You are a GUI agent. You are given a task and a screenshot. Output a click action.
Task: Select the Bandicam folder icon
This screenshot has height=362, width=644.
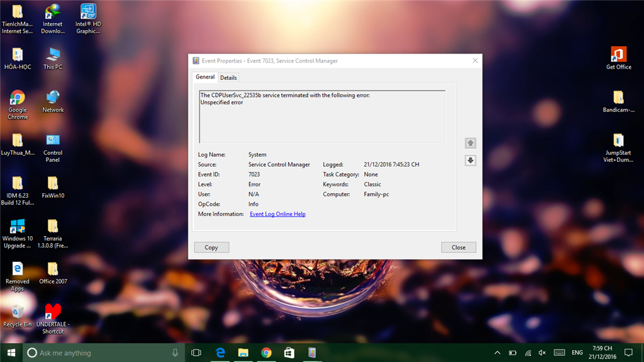point(619,101)
